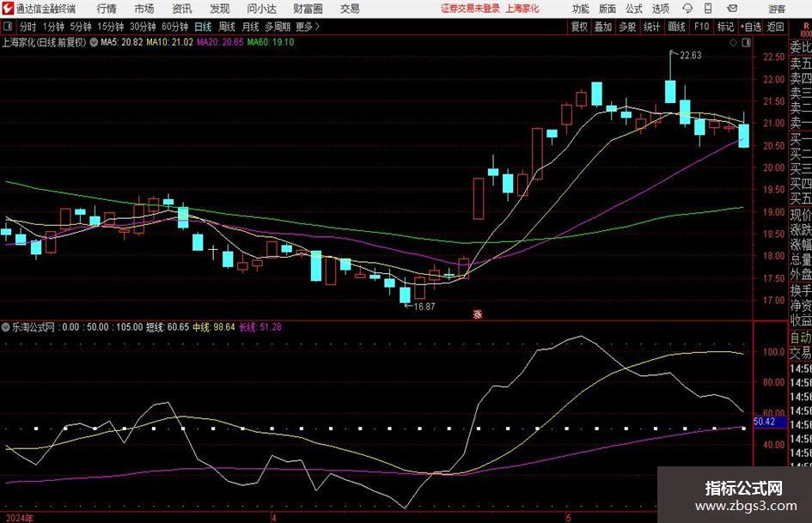
Task: Open the 交易 menu
Action: [x=350, y=9]
